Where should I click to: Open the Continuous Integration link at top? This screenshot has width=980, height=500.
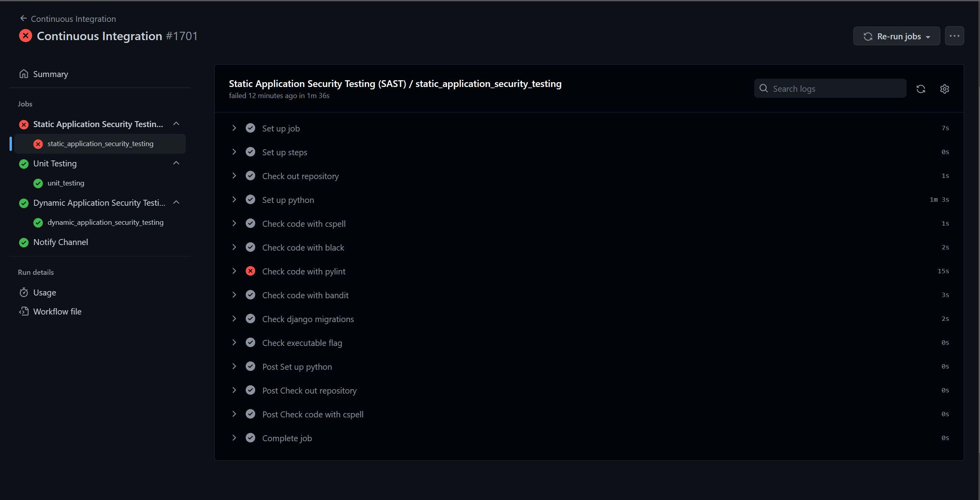(73, 18)
